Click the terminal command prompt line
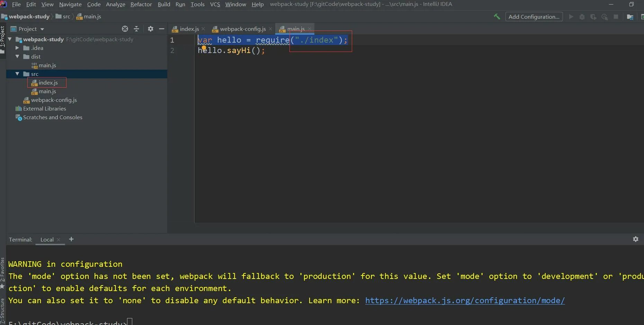 pos(71,322)
